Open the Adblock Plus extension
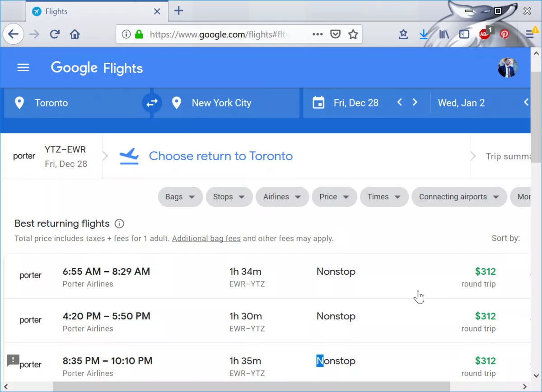542x392 pixels. click(485, 34)
